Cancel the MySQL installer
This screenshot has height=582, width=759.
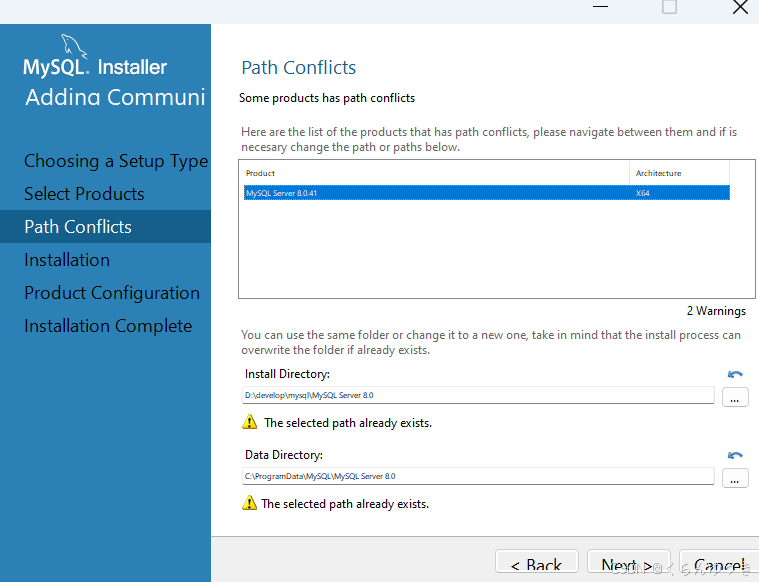(719, 564)
